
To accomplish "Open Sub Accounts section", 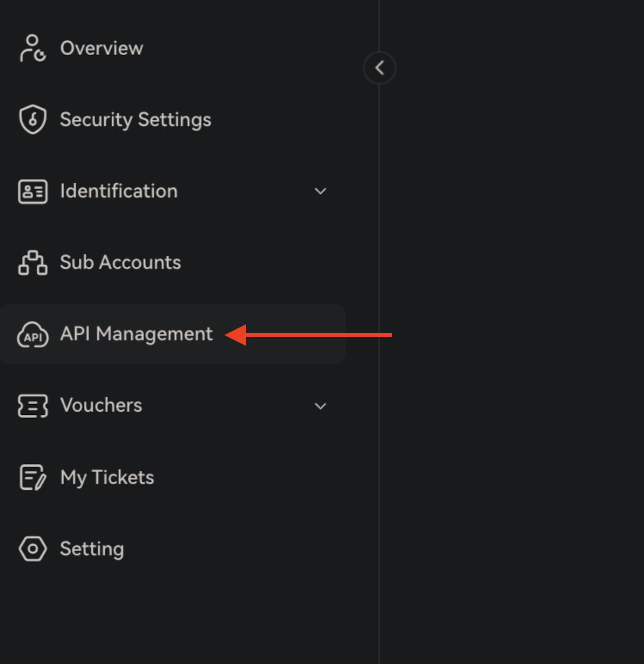I will click(120, 262).
